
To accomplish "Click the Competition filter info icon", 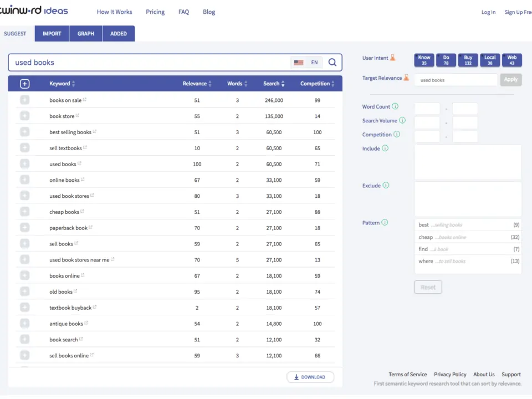I will click(x=397, y=134).
